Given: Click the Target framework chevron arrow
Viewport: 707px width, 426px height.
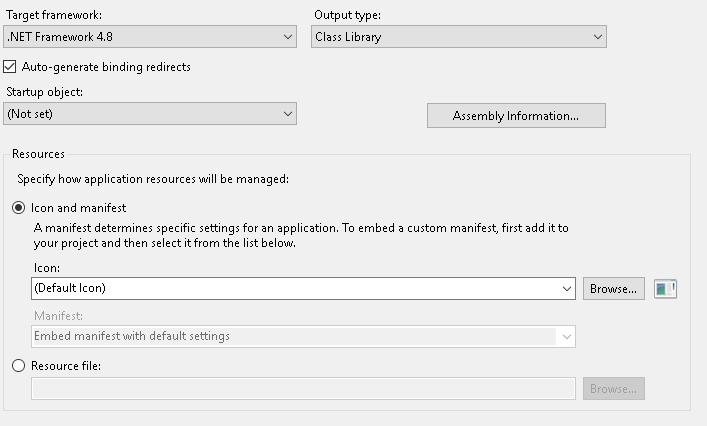Looking at the screenshot, I should pyautogui.click(x=288, y=37).
